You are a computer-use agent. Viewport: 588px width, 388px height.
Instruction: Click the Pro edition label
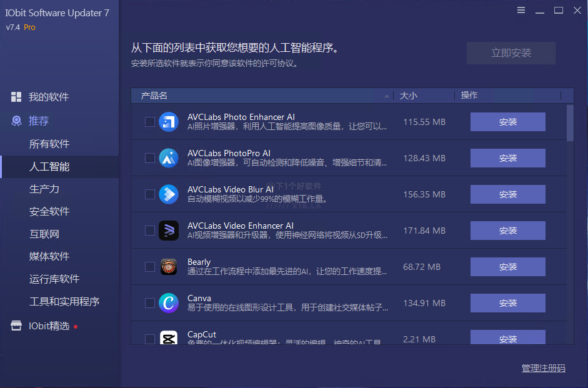point(29,27)
